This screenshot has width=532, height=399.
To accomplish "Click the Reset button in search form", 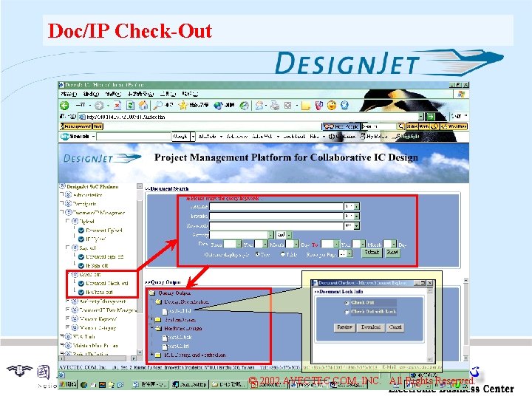I will [x=392, y=253].
